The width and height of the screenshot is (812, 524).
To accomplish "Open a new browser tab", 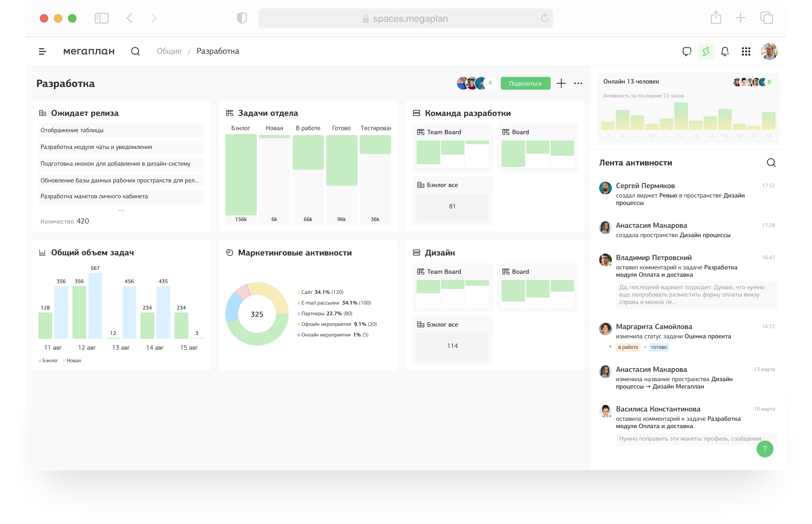I will click(x=740, y=18).
